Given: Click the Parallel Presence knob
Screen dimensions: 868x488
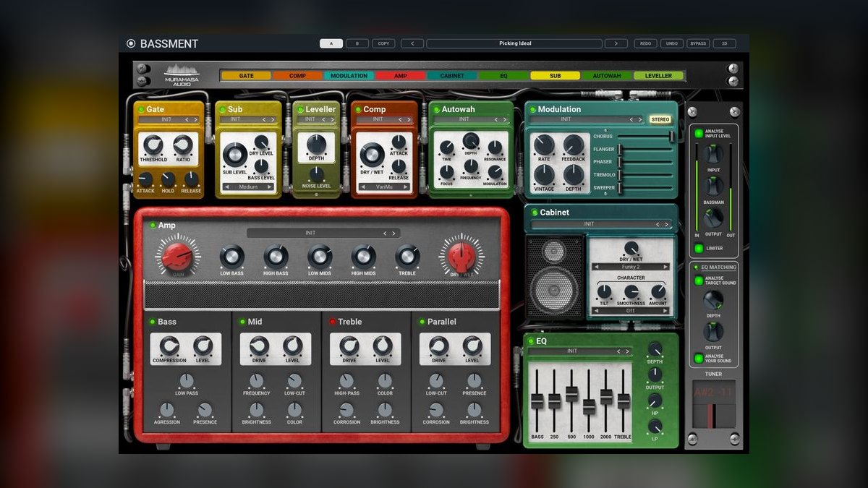Looking at the screenshot, I should coord(474,381).
